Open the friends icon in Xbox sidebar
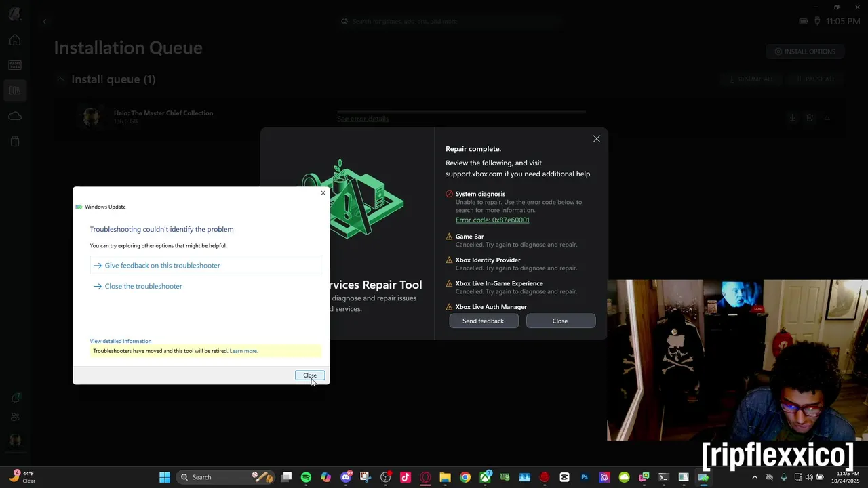The width and height of the screenshot is (868, 488). 15,418
